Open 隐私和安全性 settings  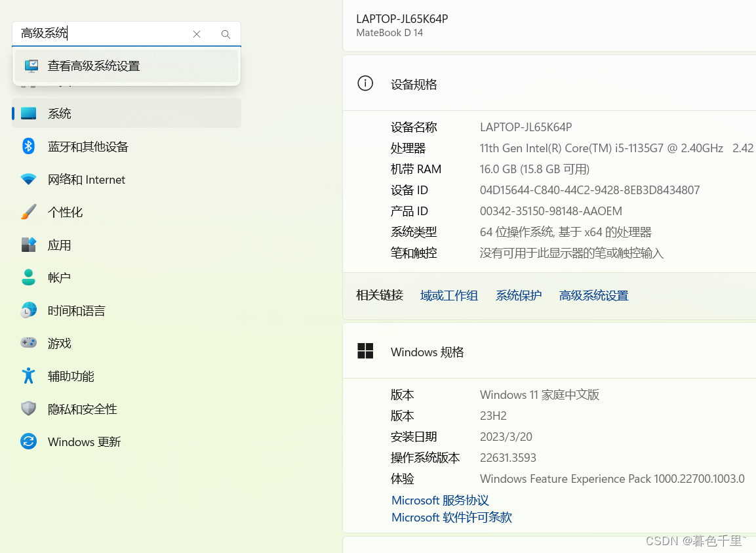click(x=127, y=409)
